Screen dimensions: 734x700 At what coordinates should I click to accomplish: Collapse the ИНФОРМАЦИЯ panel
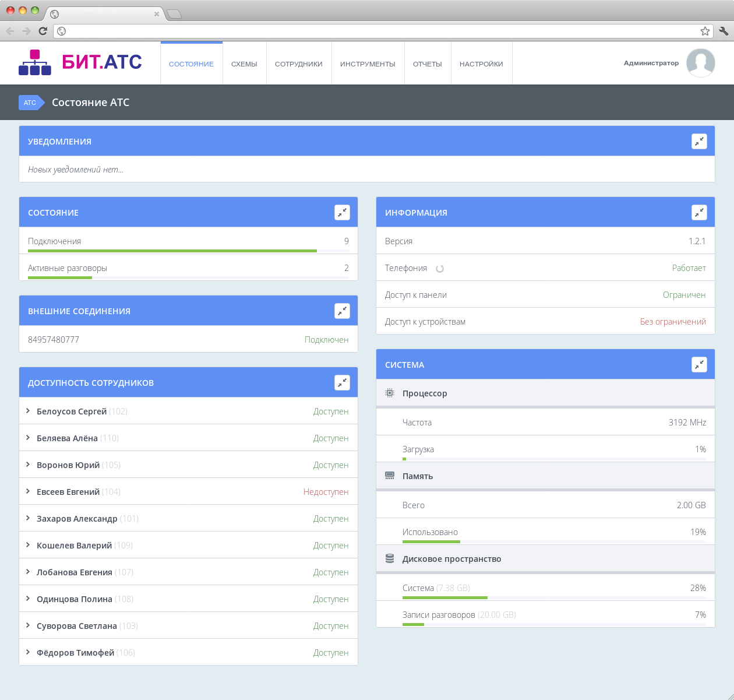coord(699,212)
